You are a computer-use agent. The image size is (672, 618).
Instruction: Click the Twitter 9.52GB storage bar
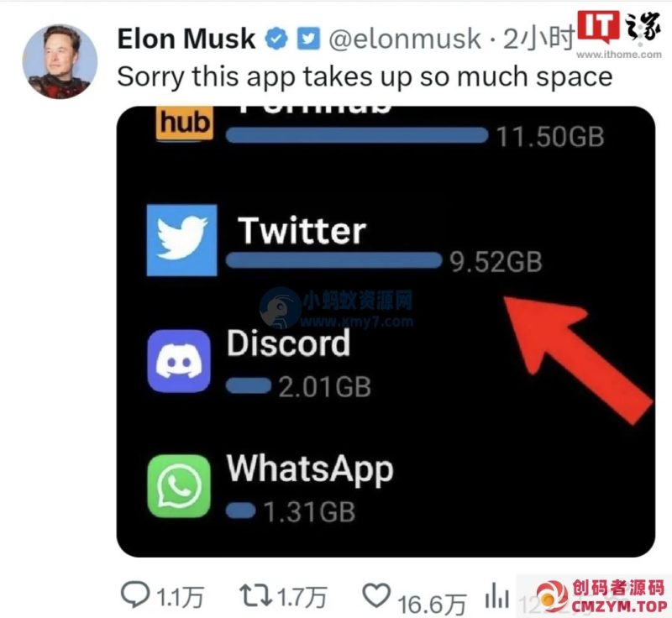point(333,260)
